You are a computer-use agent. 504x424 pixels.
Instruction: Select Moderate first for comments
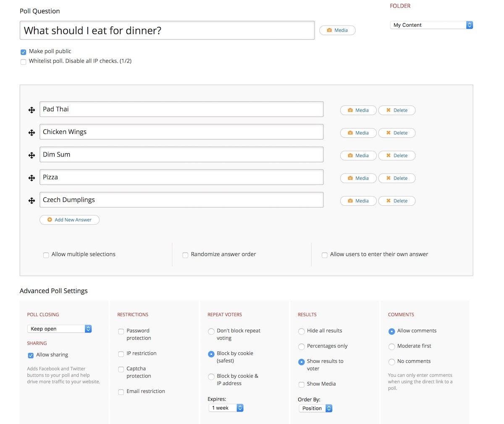click(391, 346)
